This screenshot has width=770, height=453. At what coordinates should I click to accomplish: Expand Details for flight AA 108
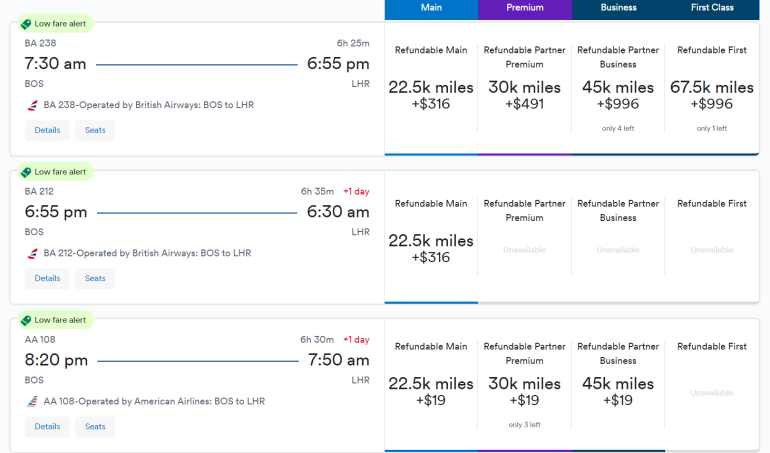click(x=47, y=426)
